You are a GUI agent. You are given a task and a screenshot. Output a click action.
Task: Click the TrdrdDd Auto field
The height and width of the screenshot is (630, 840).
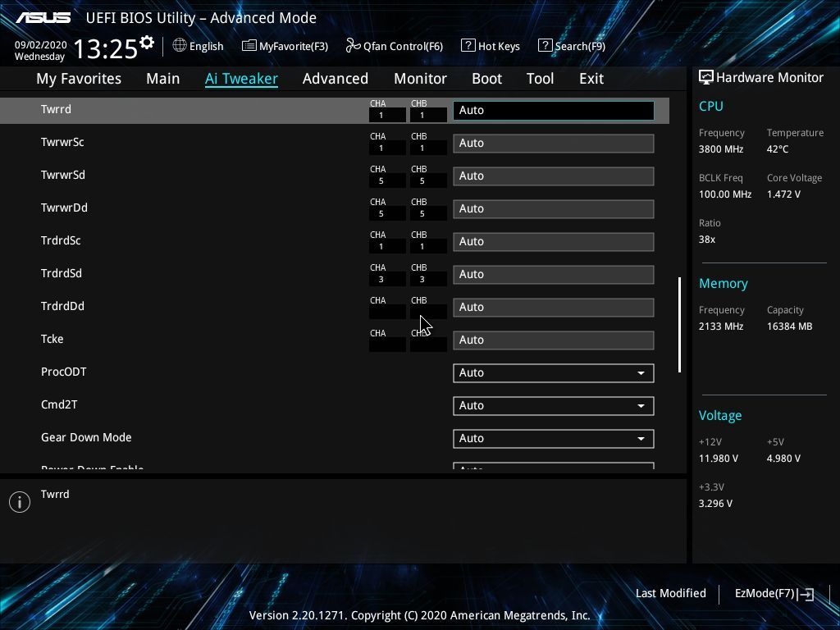click(554, 307)
